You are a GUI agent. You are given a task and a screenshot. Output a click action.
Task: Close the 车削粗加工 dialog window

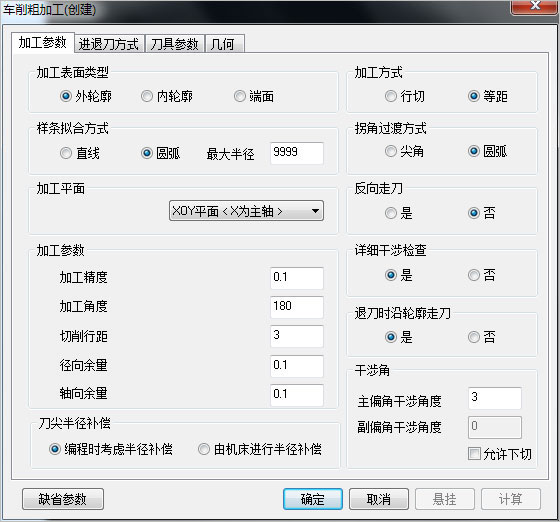coord(535,6)
